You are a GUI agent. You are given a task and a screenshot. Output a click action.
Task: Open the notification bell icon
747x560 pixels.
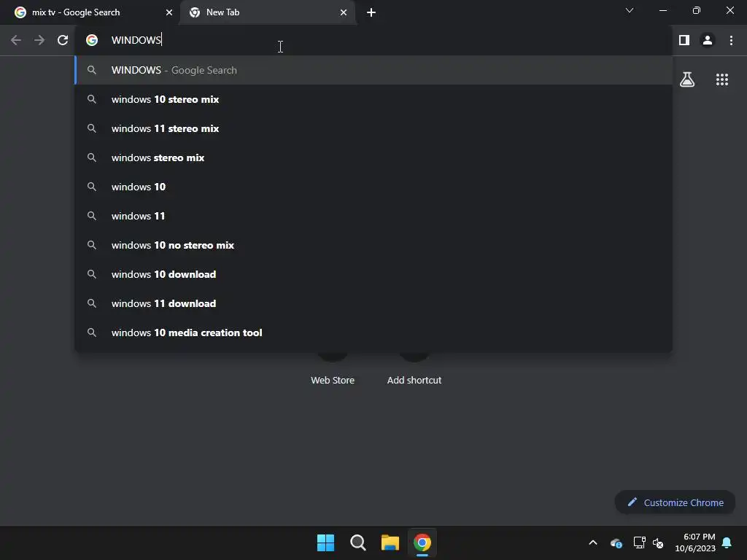(x=727, y=542)
